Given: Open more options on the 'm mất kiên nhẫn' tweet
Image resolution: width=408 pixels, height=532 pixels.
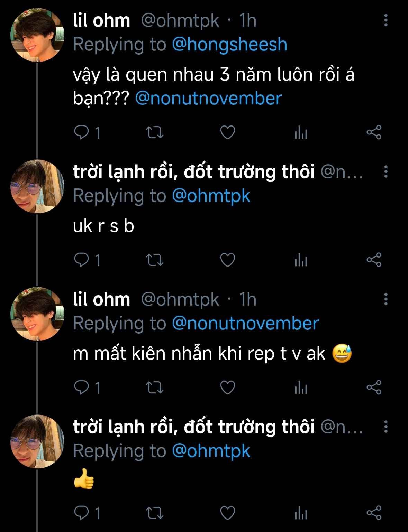Looking at the screenshot, I should [x=386, y=299].
